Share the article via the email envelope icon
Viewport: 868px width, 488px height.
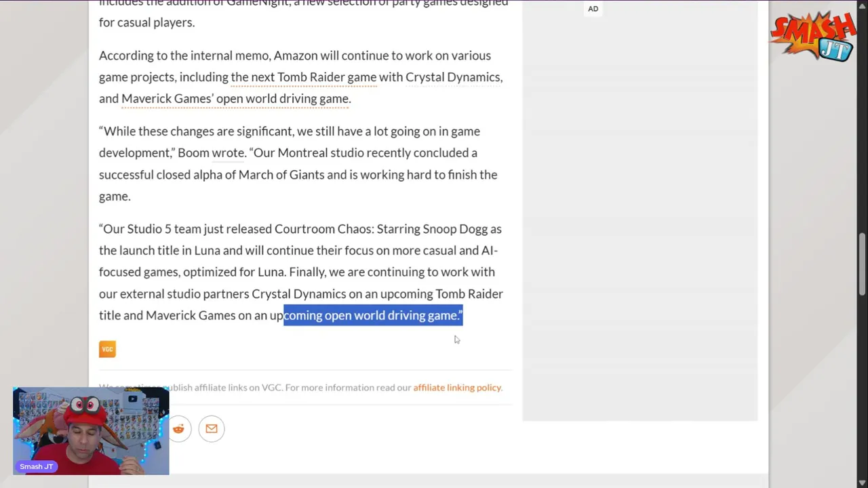[x=212, y=428]
